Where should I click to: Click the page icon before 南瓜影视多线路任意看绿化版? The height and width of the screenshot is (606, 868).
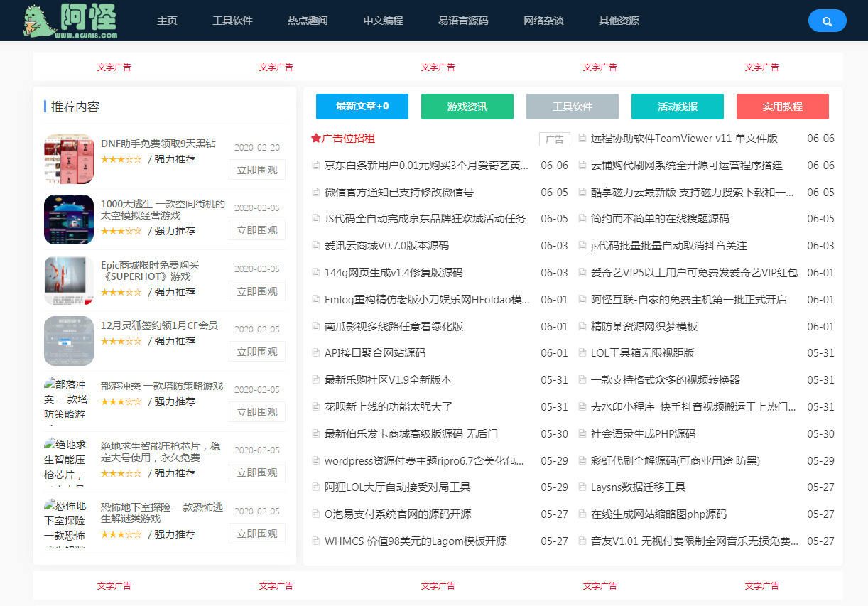tap(315, 326)
